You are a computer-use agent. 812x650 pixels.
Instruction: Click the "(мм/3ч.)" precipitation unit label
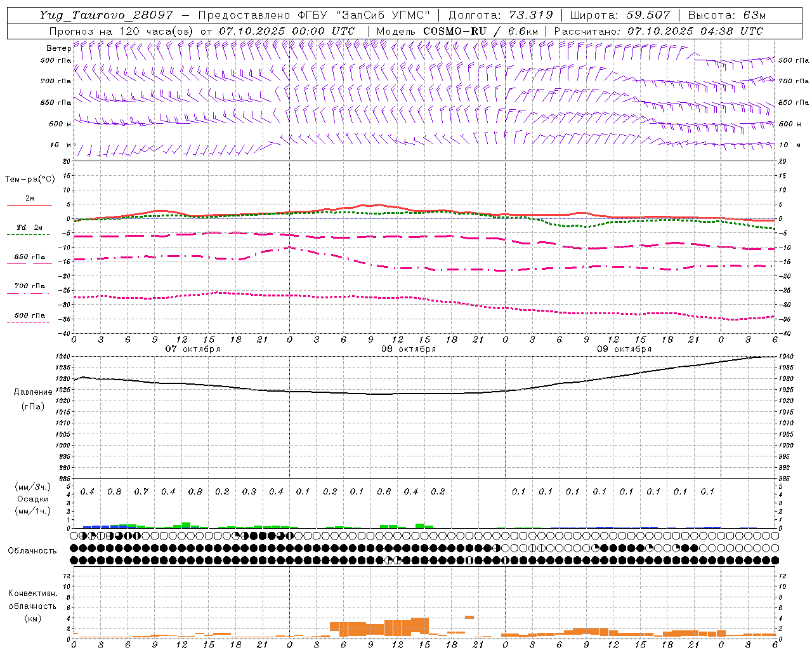[32, 487]
